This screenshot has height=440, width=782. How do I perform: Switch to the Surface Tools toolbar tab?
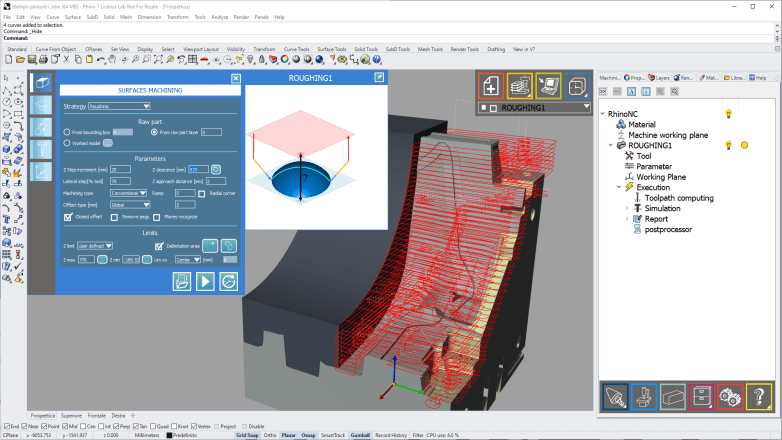point(332,49)
